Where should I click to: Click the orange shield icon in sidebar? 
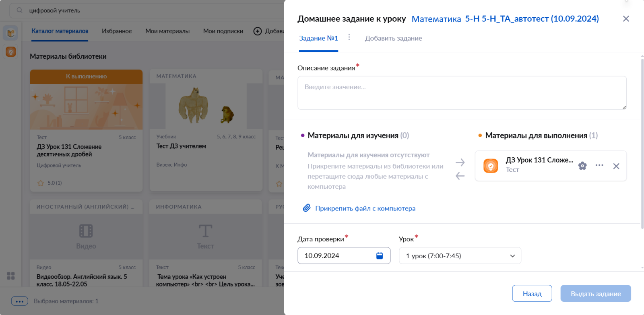pyautogui.click(x=11, y=51)
